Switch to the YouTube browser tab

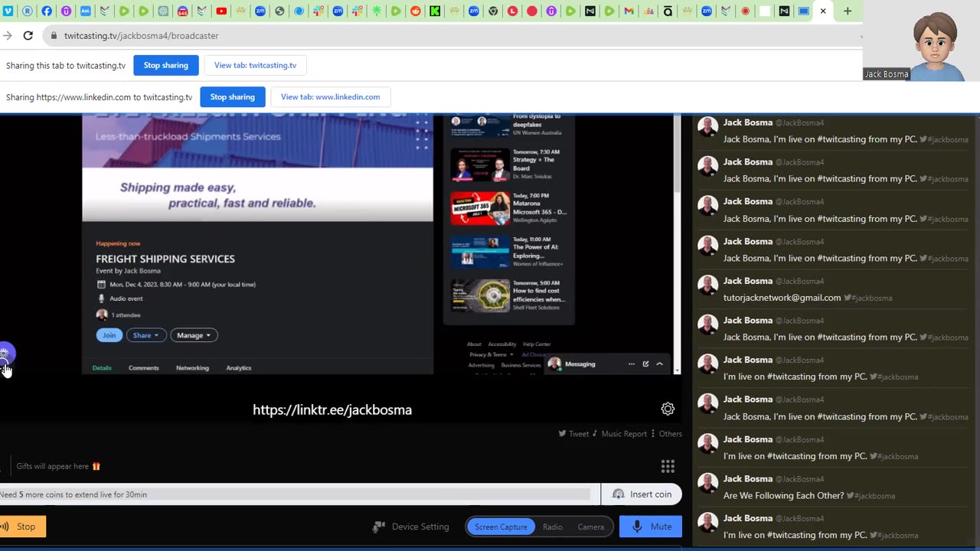tap(221, 11)
